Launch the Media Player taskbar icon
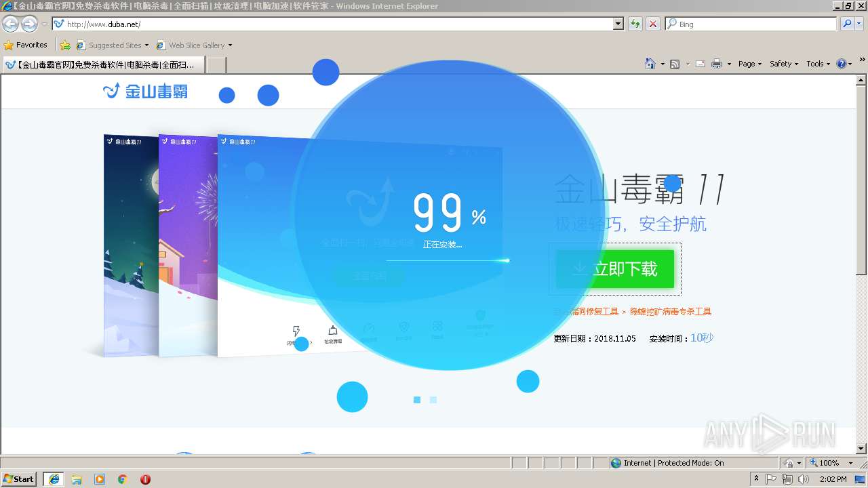The height and width of the screenshot is (488, 868). point(100,479)
